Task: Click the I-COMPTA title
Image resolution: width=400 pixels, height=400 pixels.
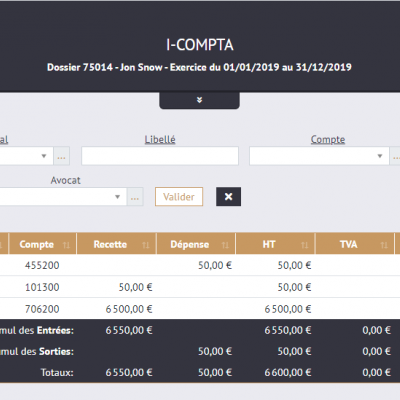Action: 200,45
